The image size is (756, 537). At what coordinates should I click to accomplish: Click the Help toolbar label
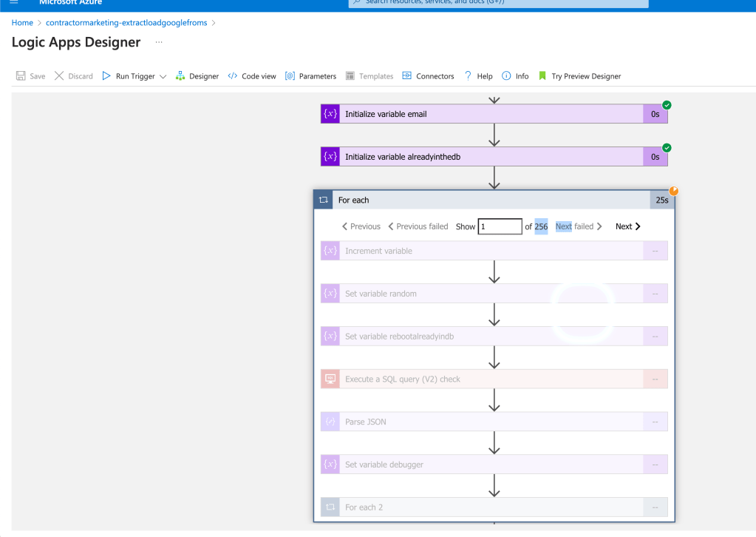(485, 76)
